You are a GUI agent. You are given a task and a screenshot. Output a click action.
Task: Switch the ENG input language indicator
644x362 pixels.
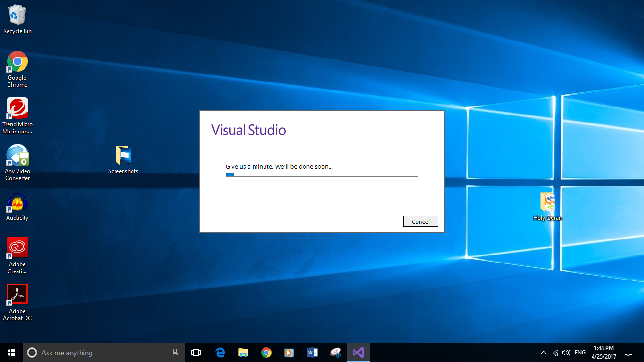pos(580,353)
